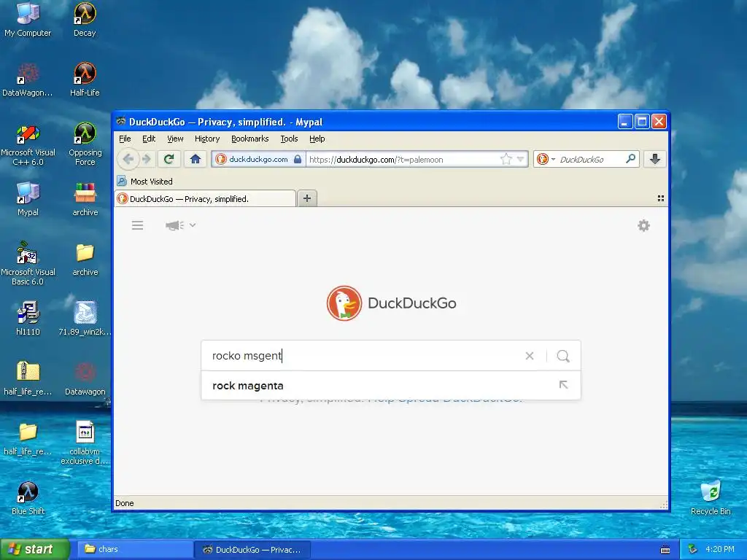This screenshot has width=747, height=560.
Task: Clear the search query with the X
Action: tap(530, 356)
